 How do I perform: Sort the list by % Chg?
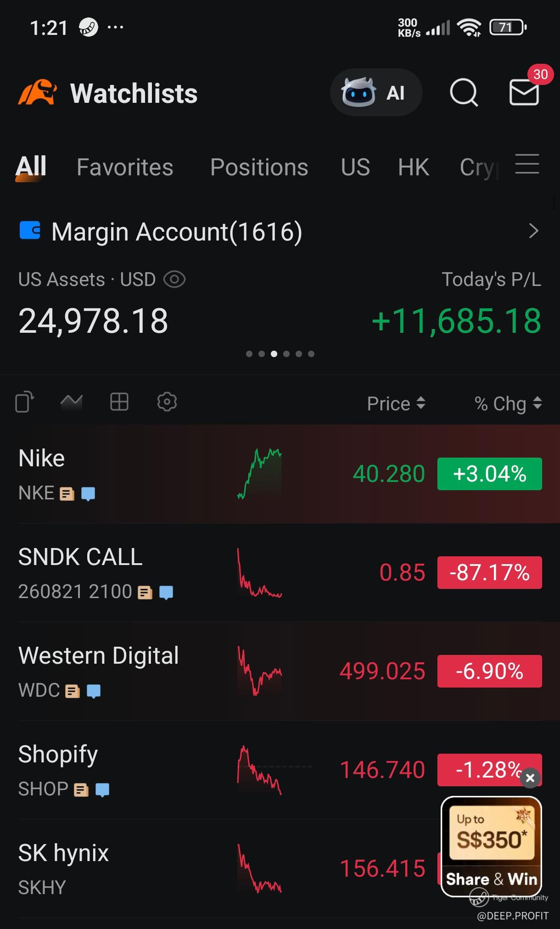click(x=508, y=404)
